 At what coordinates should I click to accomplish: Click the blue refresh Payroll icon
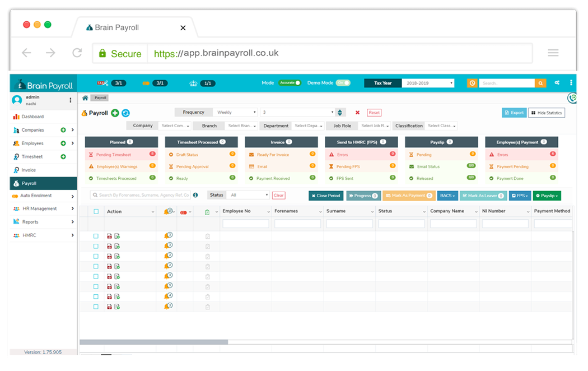(x=125, y=113)
